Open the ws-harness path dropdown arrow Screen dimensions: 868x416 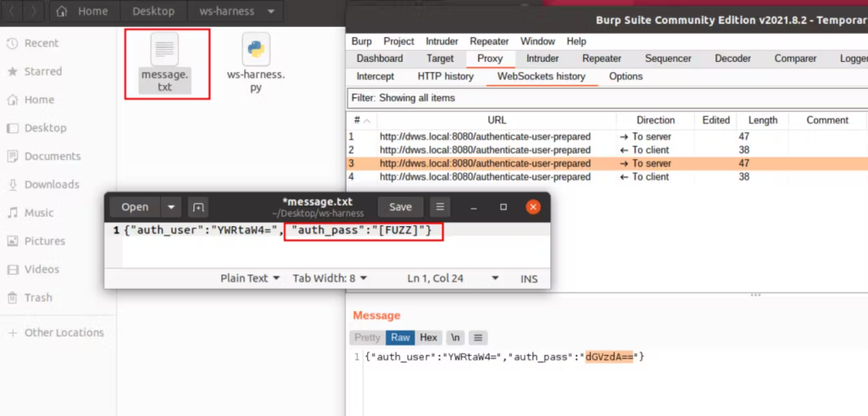[270, 11]
